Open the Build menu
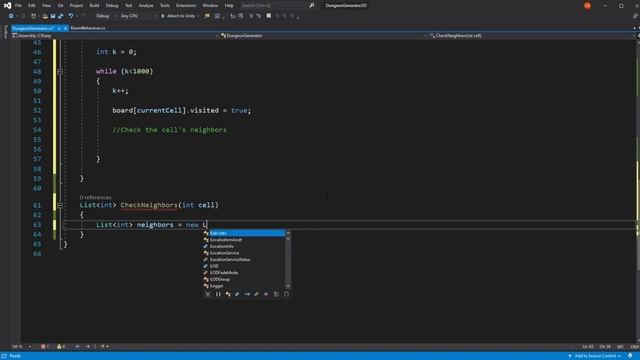The height and width of the screenshot is (360, 640). tap(94, 6)
